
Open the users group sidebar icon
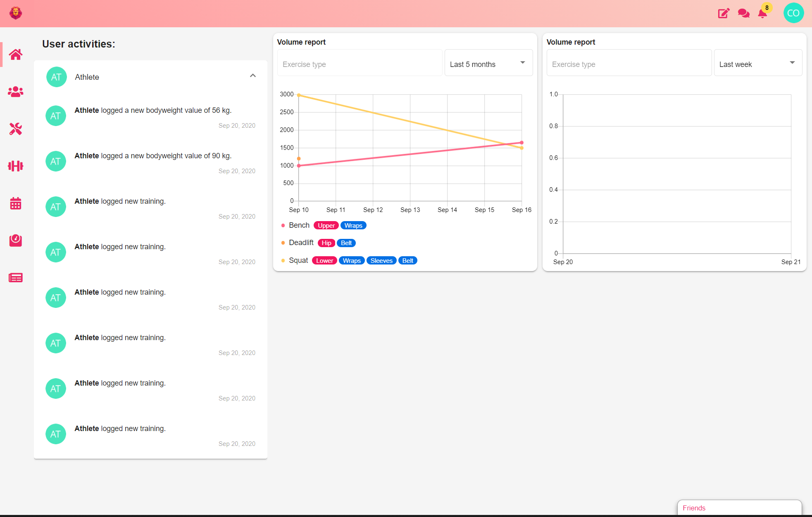(x=16, y=92)
